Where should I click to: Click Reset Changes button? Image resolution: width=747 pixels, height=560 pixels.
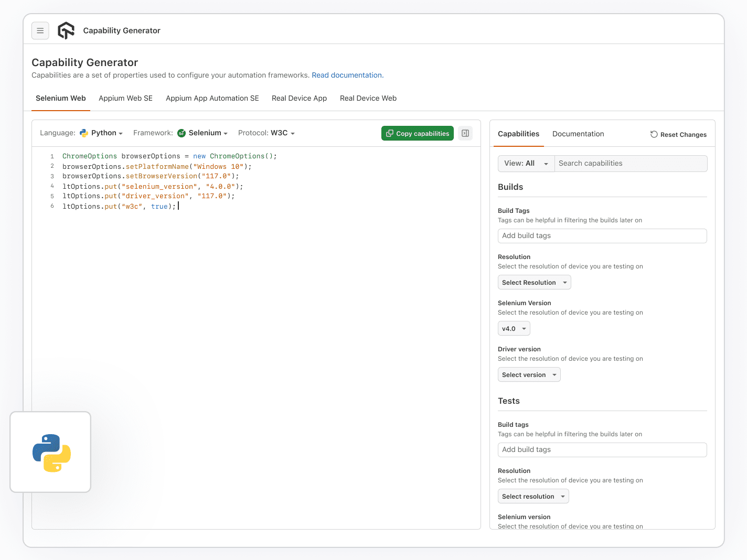click(x=679, y=135)
